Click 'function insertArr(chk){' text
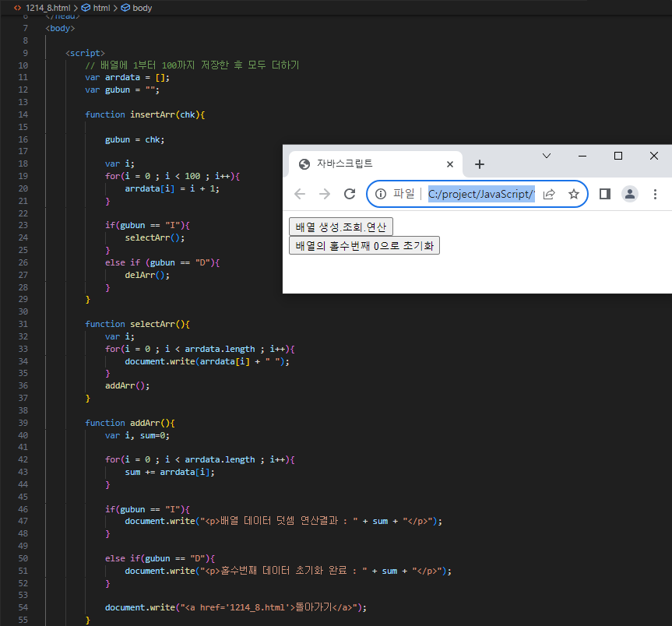672x626 pixels. [x=145, y=114]
